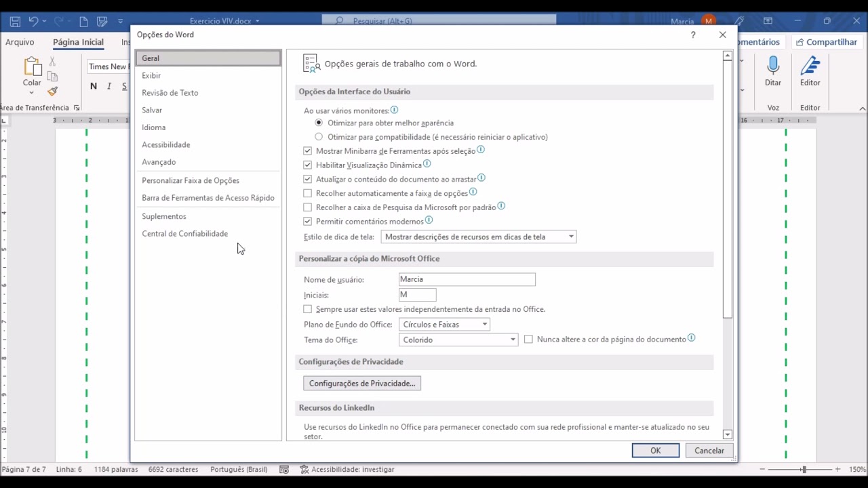Viewport: 868px width, 488px height.
Task: Click the Nome de usuário field
Action: (467, 279)
